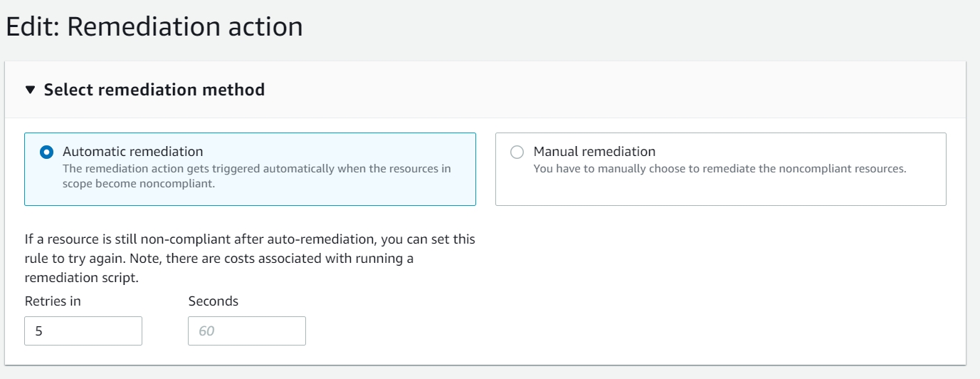
Task: Click the word 'Edit:' in the page title
Action: (33, 27)
